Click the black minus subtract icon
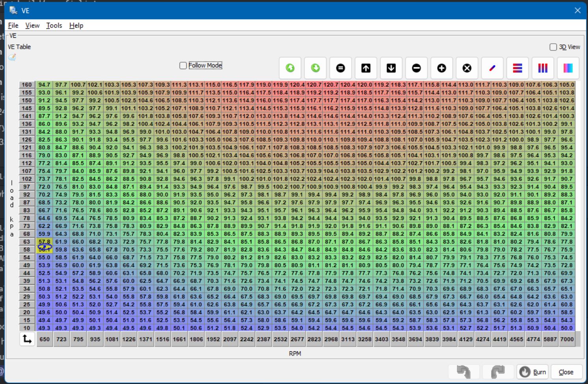The width and height of the screenshot is (588, 384). tap(416, 68)
